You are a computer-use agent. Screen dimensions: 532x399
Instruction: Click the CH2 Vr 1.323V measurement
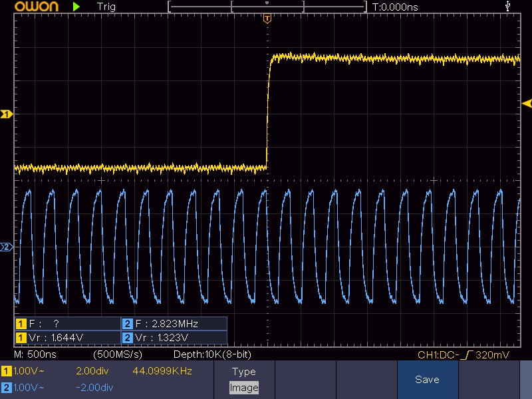pyautogui.click(x=166, y=337)
